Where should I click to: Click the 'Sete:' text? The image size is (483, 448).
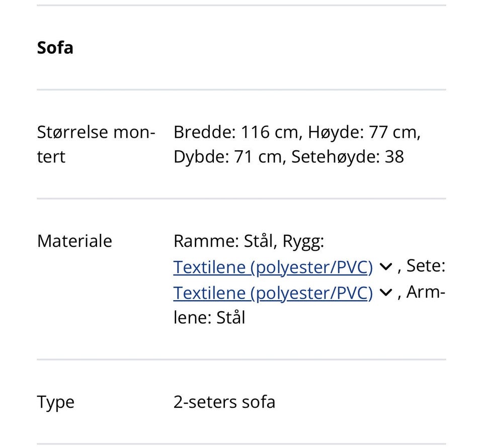426,265
